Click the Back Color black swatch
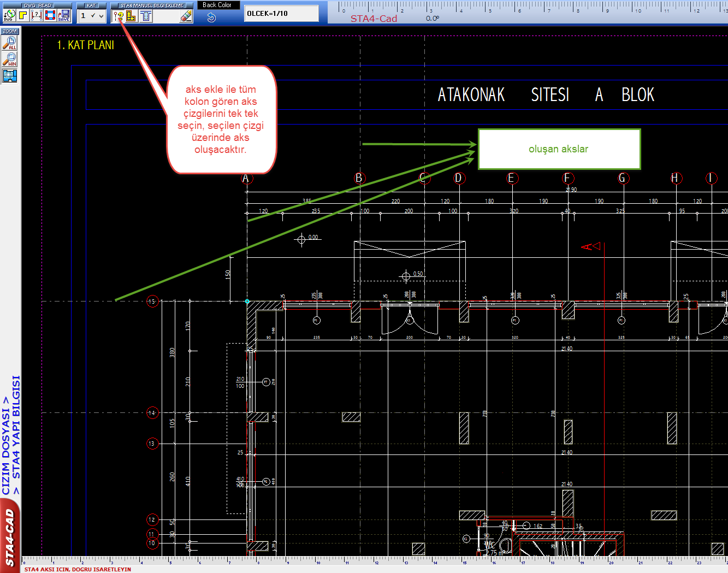This screenshot has width=728, height=573. tap(217, 5)
